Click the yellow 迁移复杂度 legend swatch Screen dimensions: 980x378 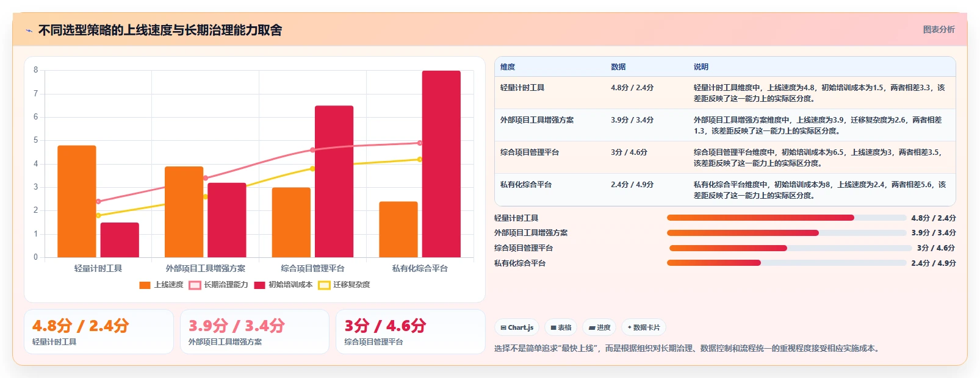click(324, 285)
